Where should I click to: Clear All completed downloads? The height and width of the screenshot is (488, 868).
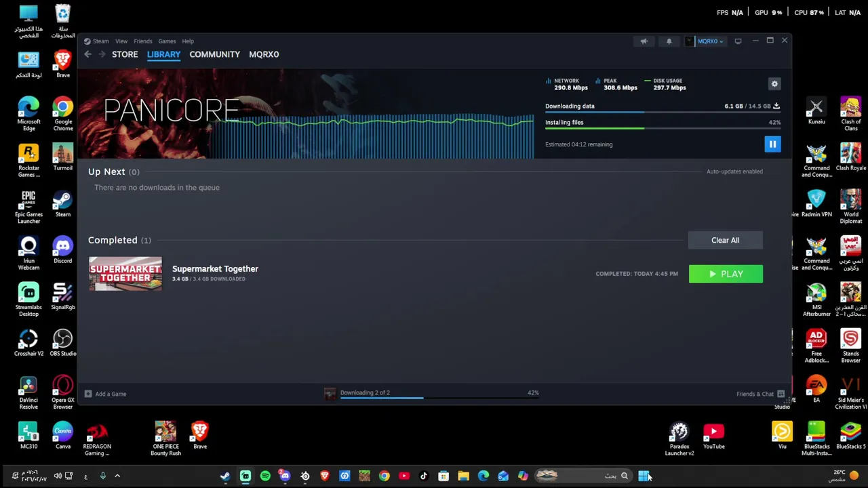(725, 240)
